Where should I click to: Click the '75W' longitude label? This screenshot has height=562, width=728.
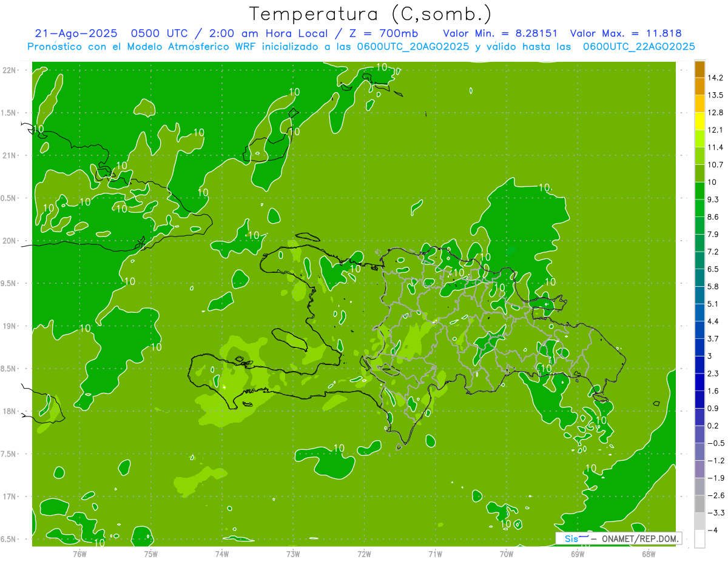click(151, 554)
